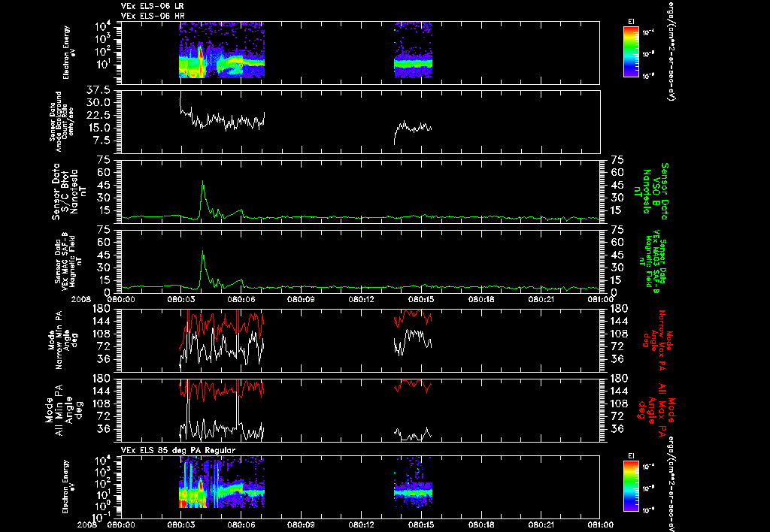Click '080:21' on the time axis under the magnetic field panel
Screen dimensions: 770x532
click(541, 299)
